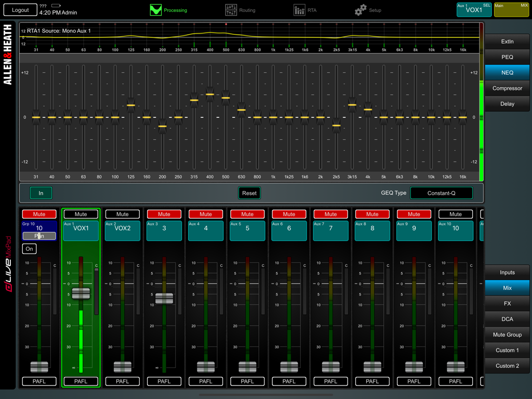This screenshot has height=399, width=532.
Task: Select the Main MIX strip display top right
Action: (x=511, y=9)
